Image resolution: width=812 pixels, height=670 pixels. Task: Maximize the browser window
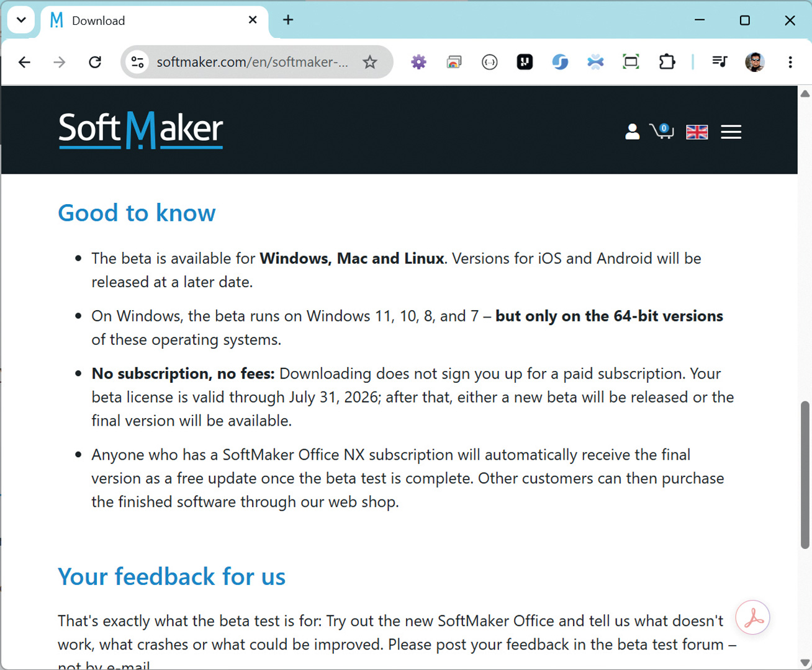tap(745, 20)
